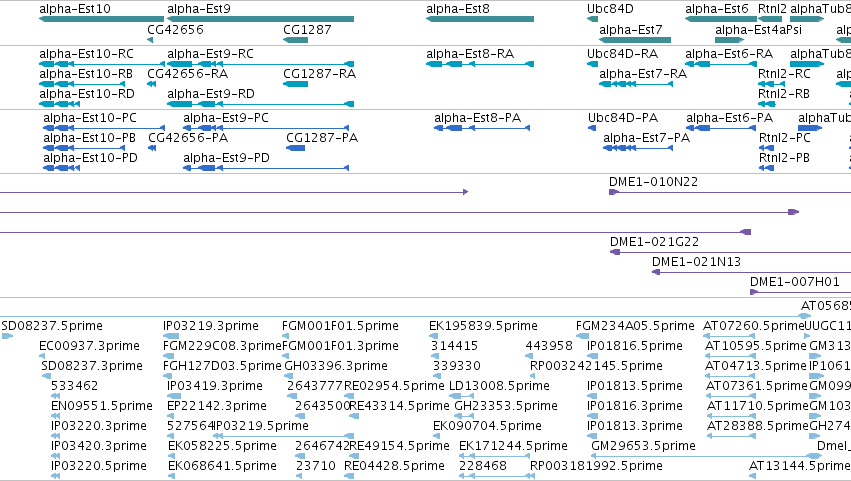
Task: Click the 'alpha-Est6-RA' transcript label
Action: [729, 54]
